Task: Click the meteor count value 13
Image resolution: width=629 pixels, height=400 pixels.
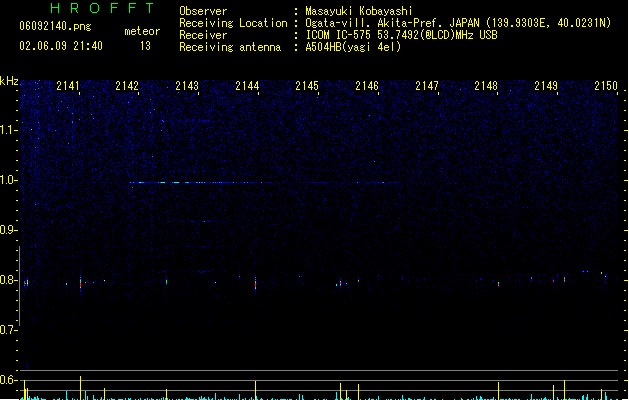Action: (x=145, y=46)
